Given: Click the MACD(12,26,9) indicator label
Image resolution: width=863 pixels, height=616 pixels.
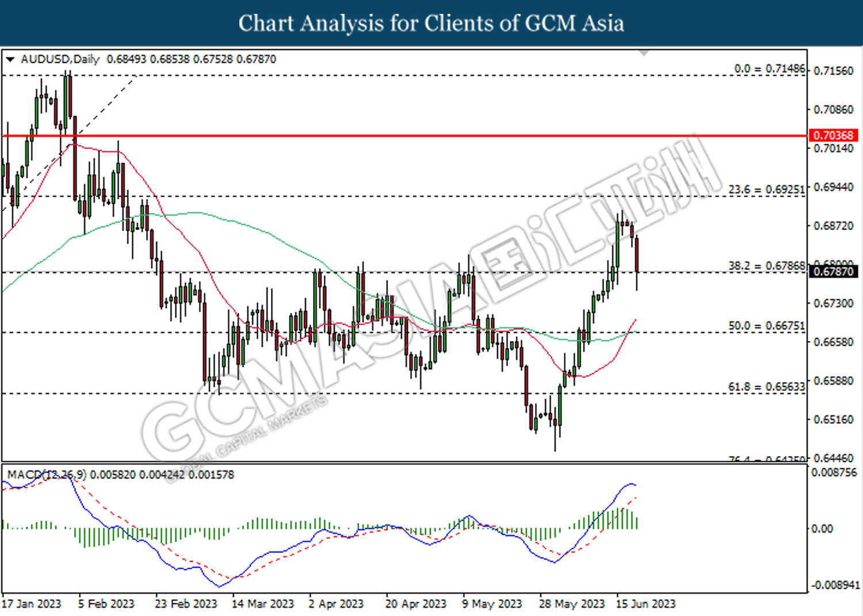Looking at the screenshot, I should (47, 475).
